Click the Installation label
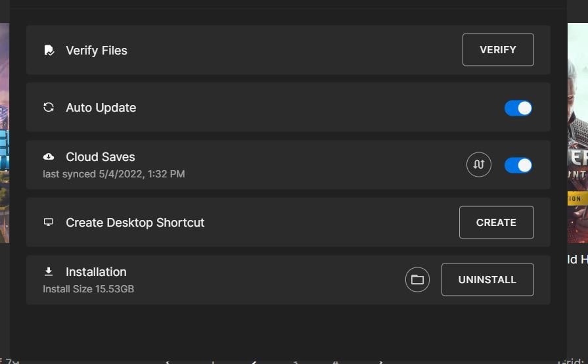This screenshot has width=588, height=364. tap(96, 272)
